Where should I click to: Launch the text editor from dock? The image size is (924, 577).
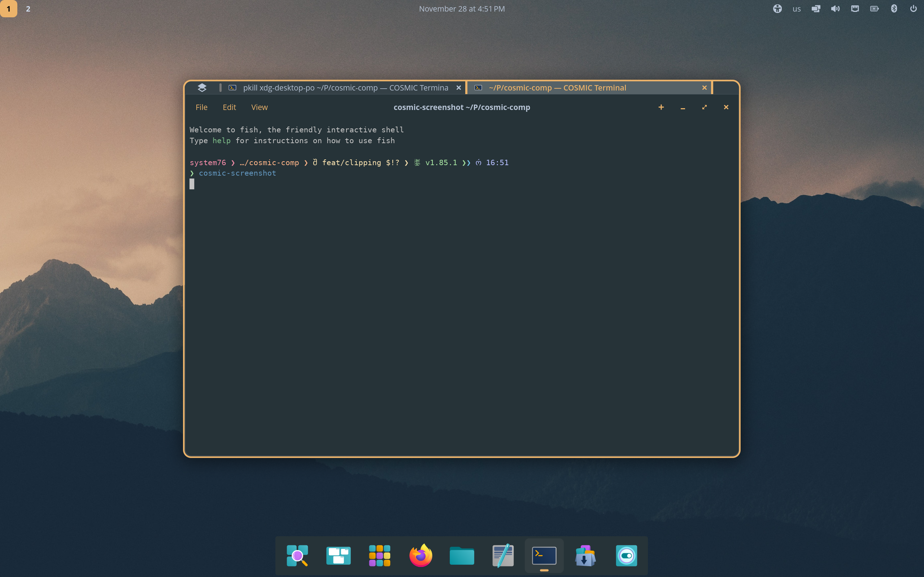(503, 556)
